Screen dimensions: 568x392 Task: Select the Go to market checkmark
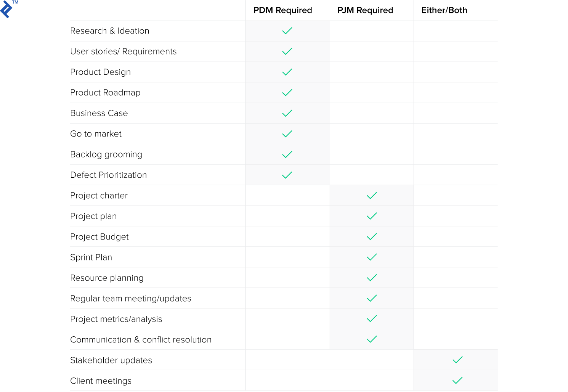tap(287, 134)
